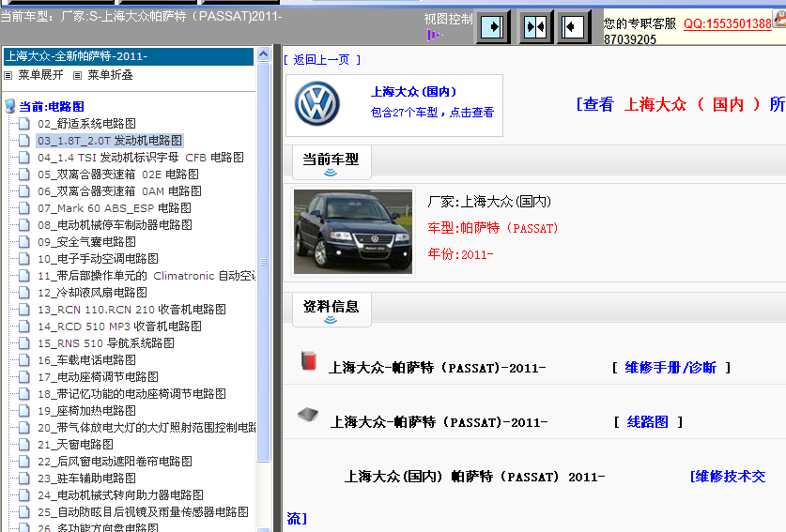Image resolution: width=786 pixels, height=532 pixels.
Task: Open 24_电动机械式转向助力器电路图
Action: click(x=120, y=494)
